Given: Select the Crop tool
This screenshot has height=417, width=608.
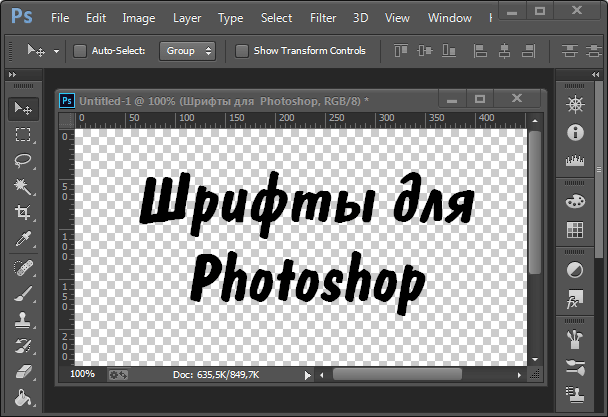Looking at the screenshot, I should point(23,212).
